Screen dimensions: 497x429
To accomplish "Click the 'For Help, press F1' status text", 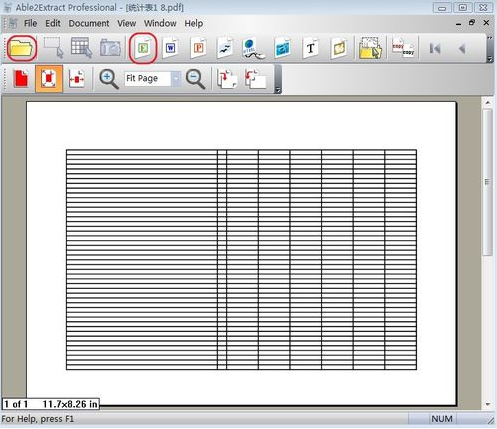I will click(38, 419).
